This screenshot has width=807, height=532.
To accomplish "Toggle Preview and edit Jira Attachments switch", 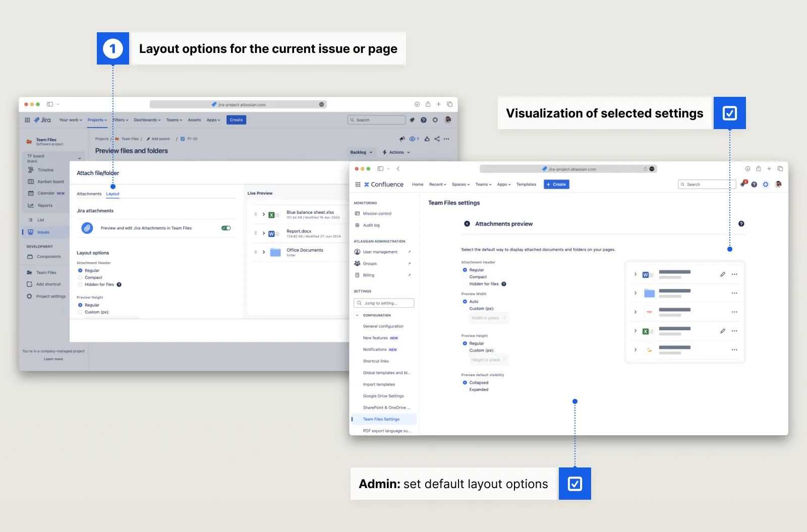I will (x=226, y=228).
